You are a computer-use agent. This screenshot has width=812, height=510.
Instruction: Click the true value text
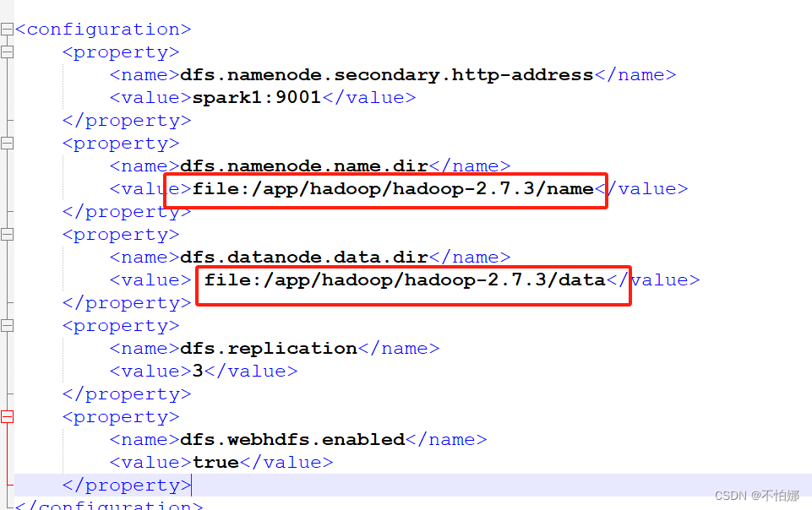click(216, 463)
